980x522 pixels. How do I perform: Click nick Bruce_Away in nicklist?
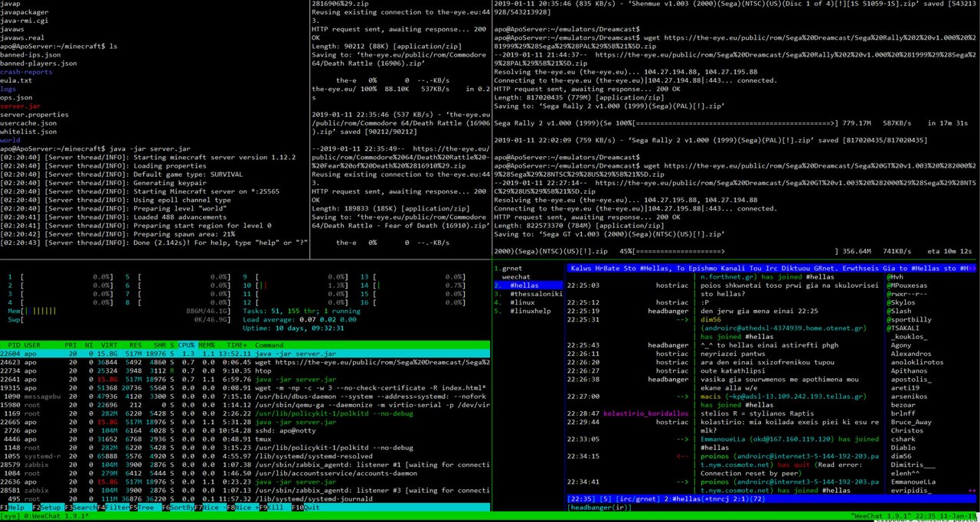tap(913, 422)
